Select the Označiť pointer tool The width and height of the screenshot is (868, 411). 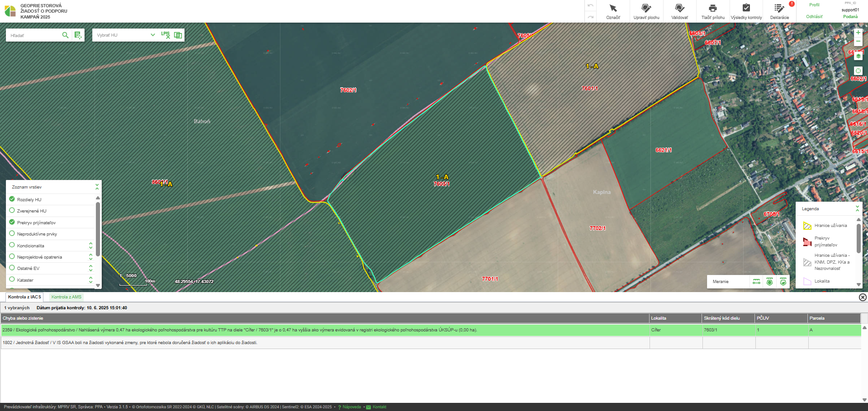pyautogui.click(x=613, y=11)
